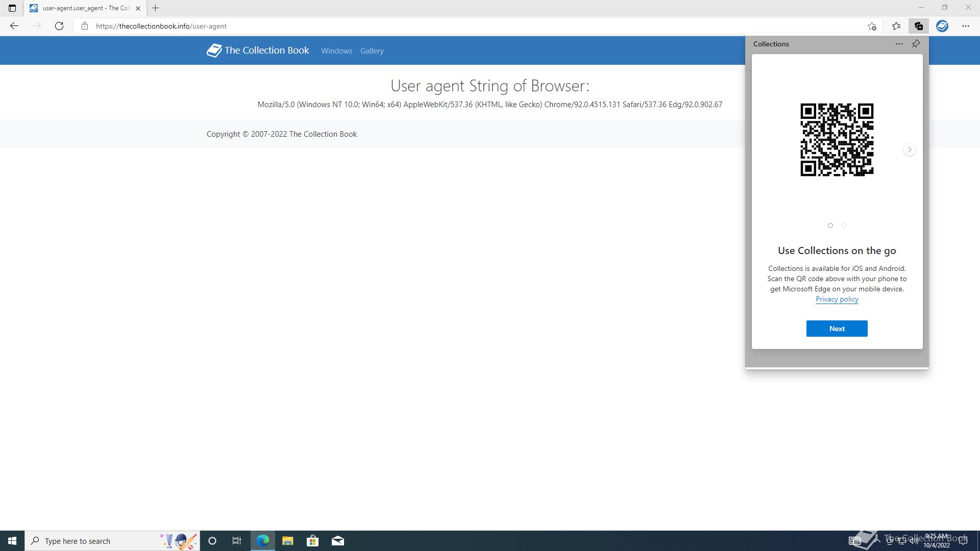
Task: Click the taskbar search box
Action: pyautogui.click(x=112, y=541)
